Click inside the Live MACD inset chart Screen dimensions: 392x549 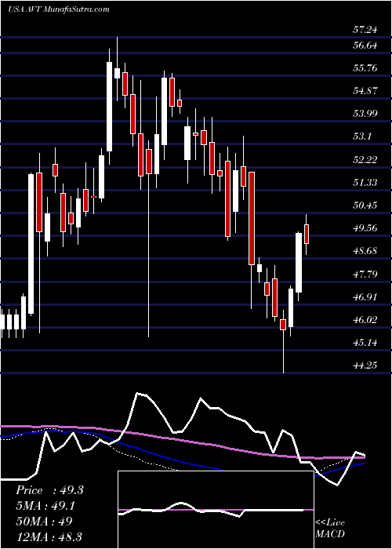click(x=216, y=510)
